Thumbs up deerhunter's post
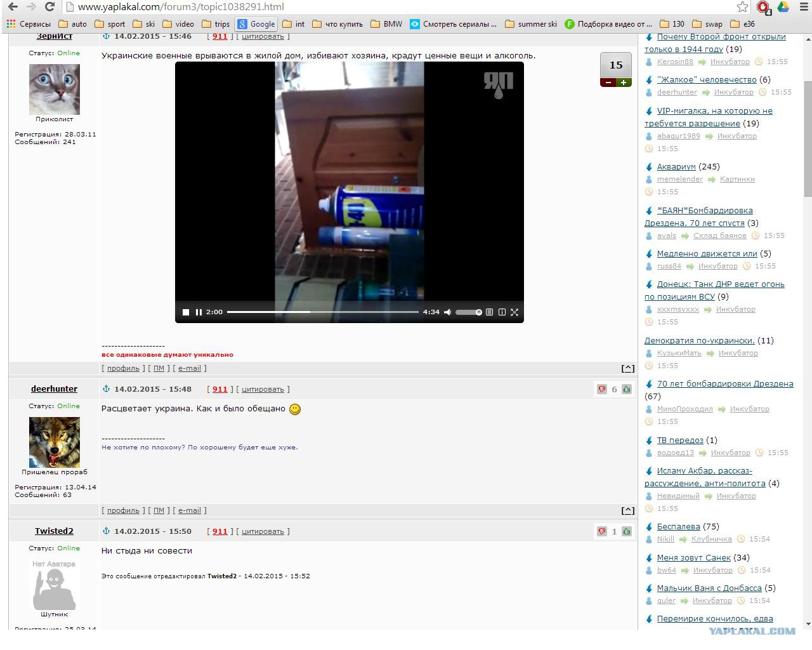 click(x=627, y=389)
